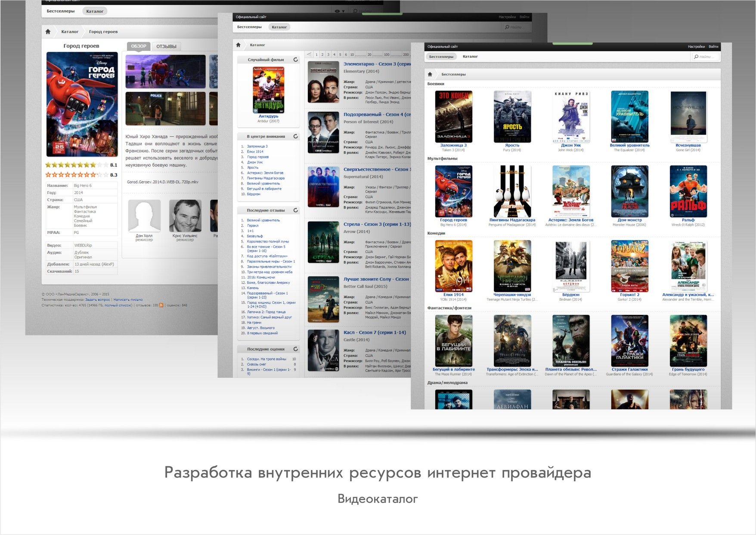Click home icon beside Бестселлеры breadcrumb
The height and width of the screenshot is (535, 756).
(x=430, y=74)
